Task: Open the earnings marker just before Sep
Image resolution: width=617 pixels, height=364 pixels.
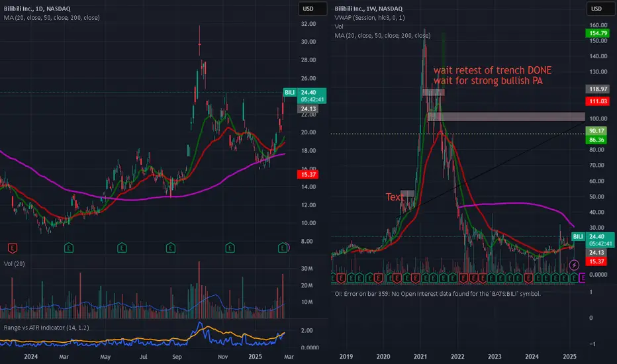Action: (170, 248)
